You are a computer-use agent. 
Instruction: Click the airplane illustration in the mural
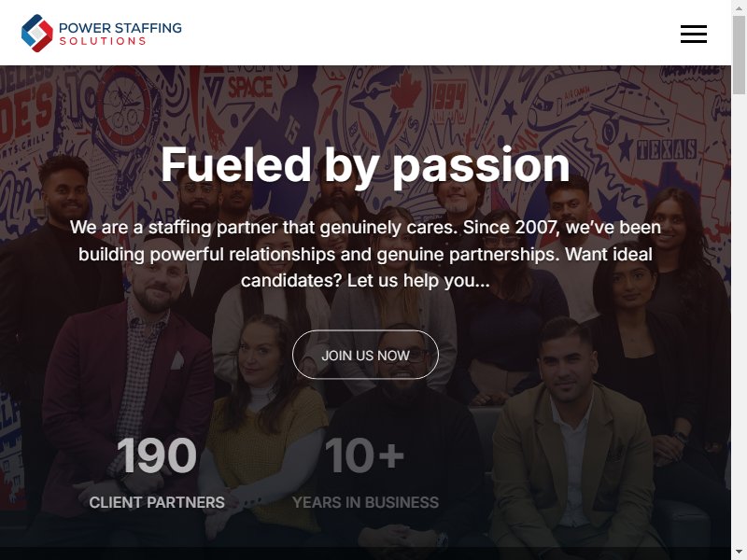click(x=591, y=105)
